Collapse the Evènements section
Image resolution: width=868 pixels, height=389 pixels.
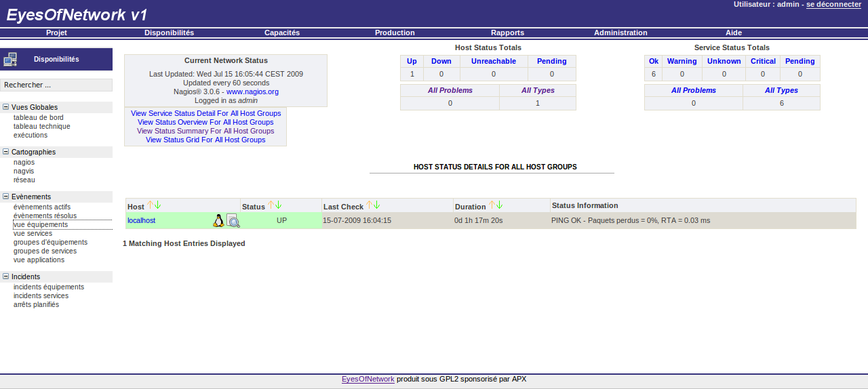pyautogui.click(x=6, y=197)
